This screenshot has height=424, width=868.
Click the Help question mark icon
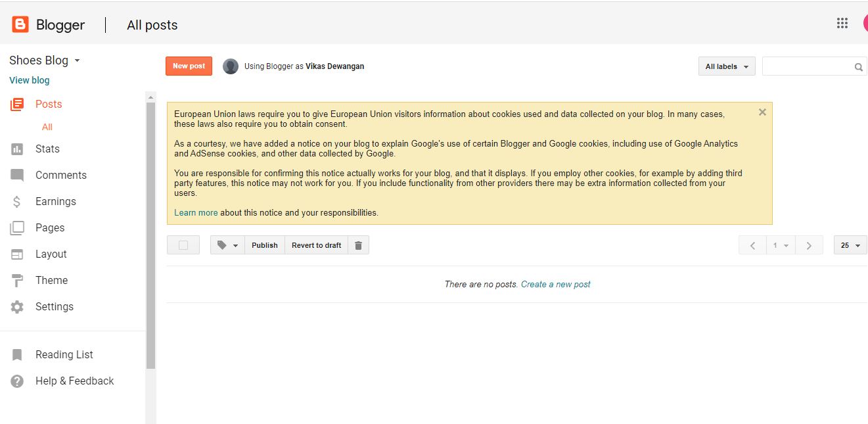click(17, 381)
